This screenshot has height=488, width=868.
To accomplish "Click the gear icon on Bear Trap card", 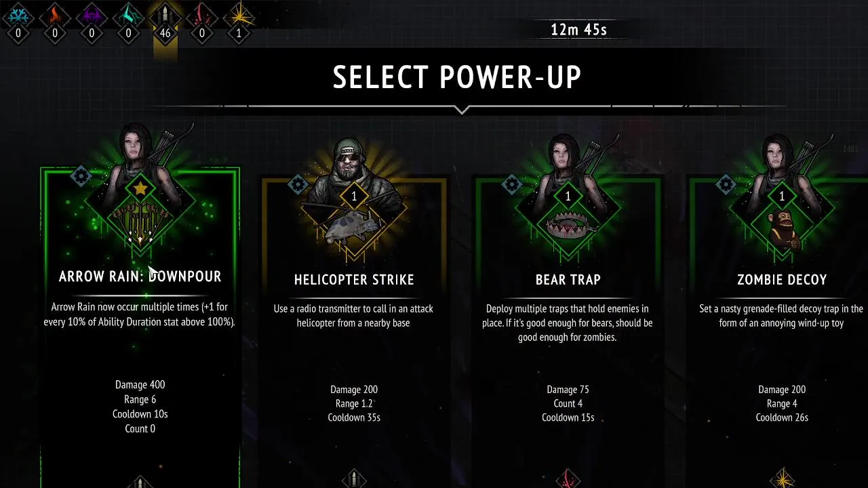I will pyautogui.click(x=511, y=184).
